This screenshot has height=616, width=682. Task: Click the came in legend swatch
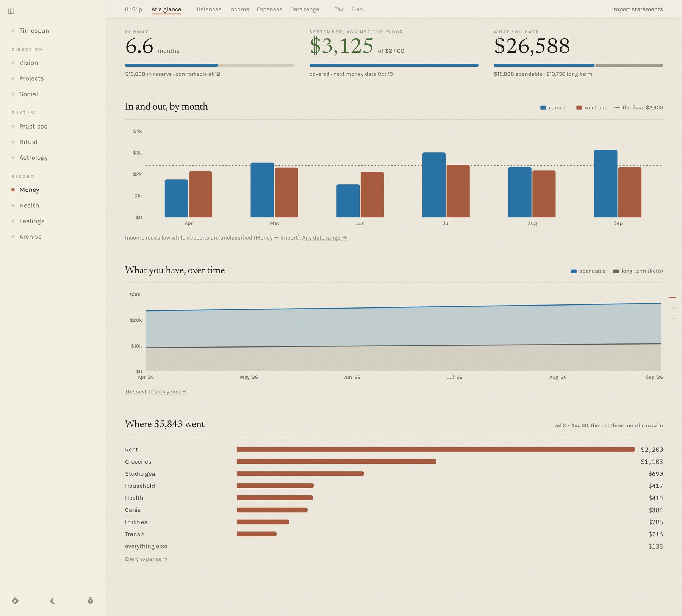pyautogui.click(x=543, y=108)
